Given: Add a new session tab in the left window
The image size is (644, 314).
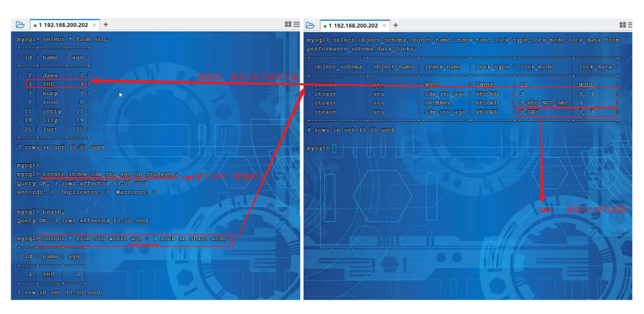Looking at the screenshot, I should coord(105,25).
